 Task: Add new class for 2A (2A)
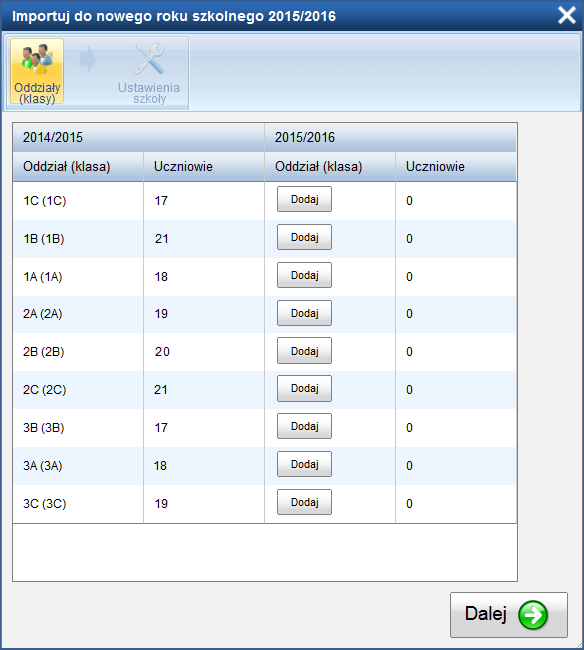[x=304, y=313]
